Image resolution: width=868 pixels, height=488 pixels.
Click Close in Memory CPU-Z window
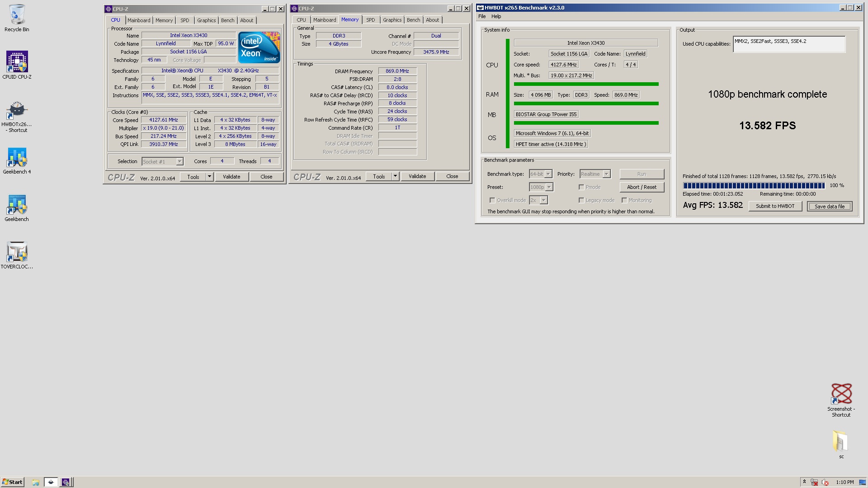coord(452,176)
